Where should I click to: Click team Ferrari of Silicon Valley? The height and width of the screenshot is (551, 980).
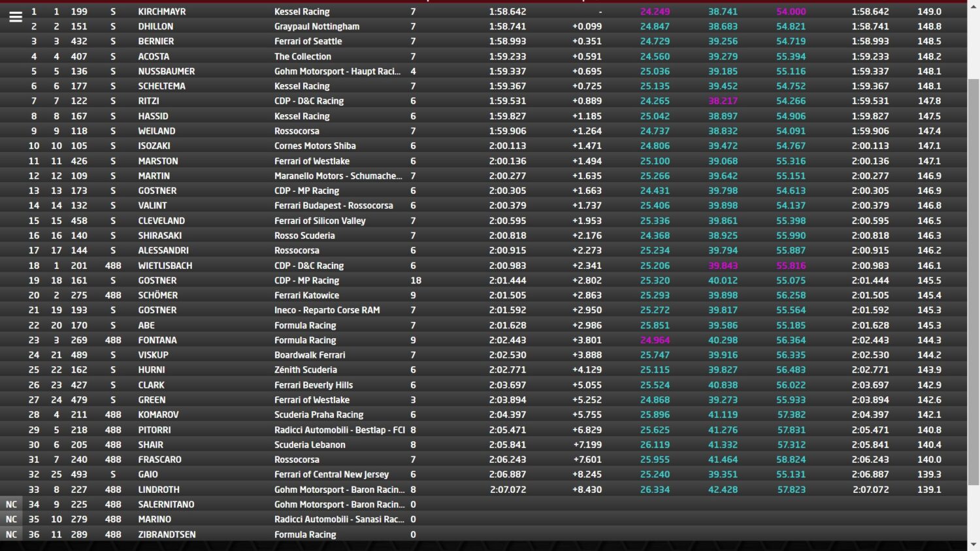(320, 221)
